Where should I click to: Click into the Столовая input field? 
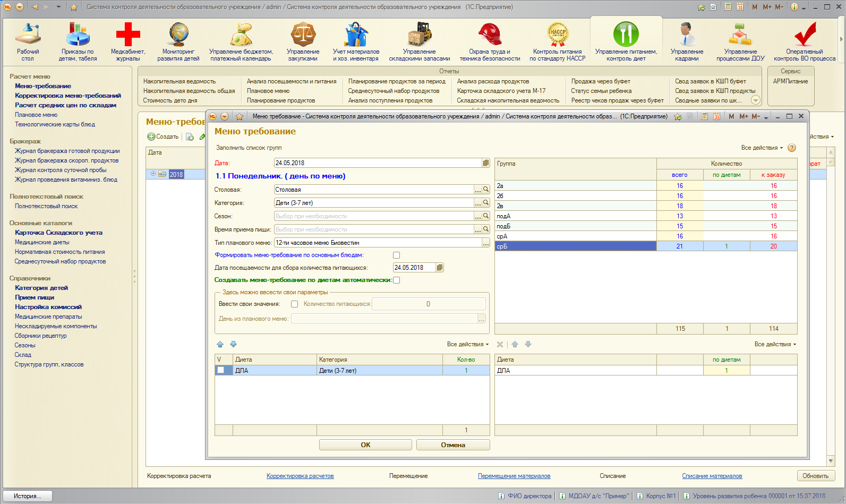[374, 190]
